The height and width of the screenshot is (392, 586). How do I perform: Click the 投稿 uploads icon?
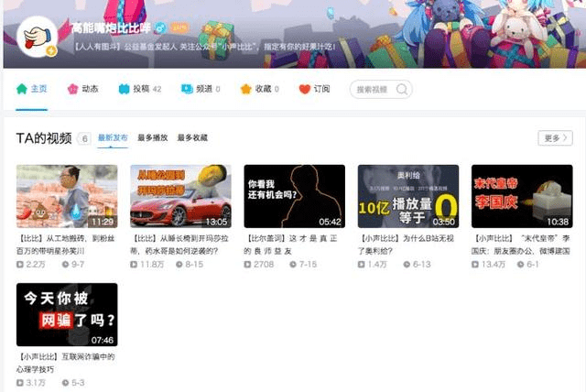point(124,90)
